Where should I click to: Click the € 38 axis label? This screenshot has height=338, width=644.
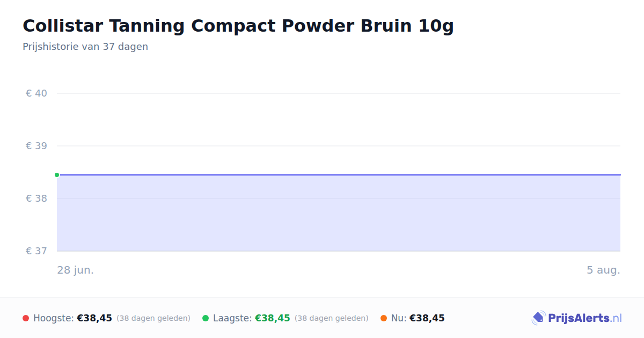[x=36, y=199]
